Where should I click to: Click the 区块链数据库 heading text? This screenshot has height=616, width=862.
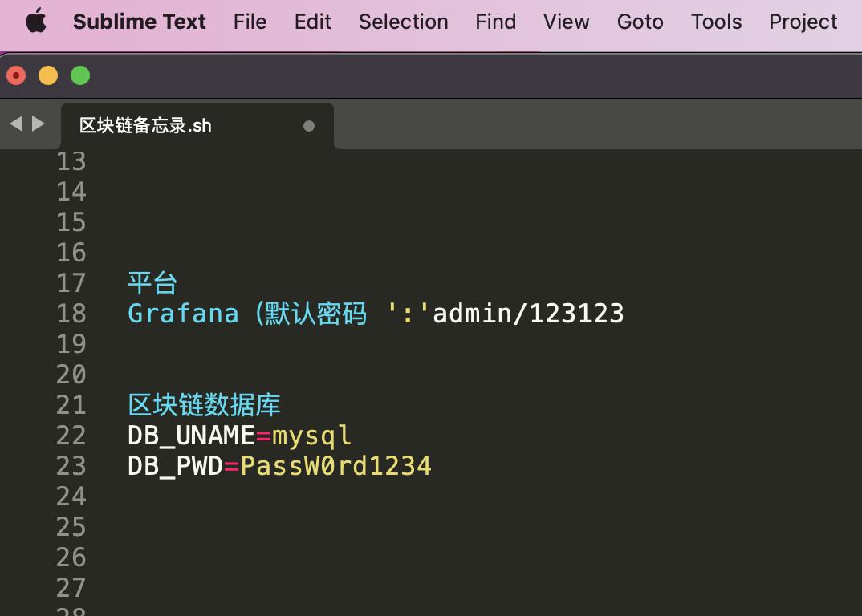(x=203, y=404)
